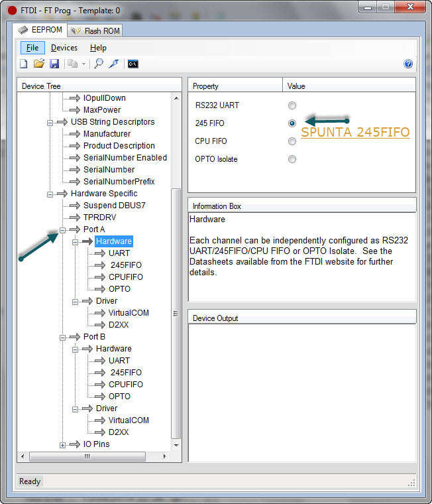Select SerialNumber Enabled tree item
This screenshot has width=432, height=504.
click(125, 158)
